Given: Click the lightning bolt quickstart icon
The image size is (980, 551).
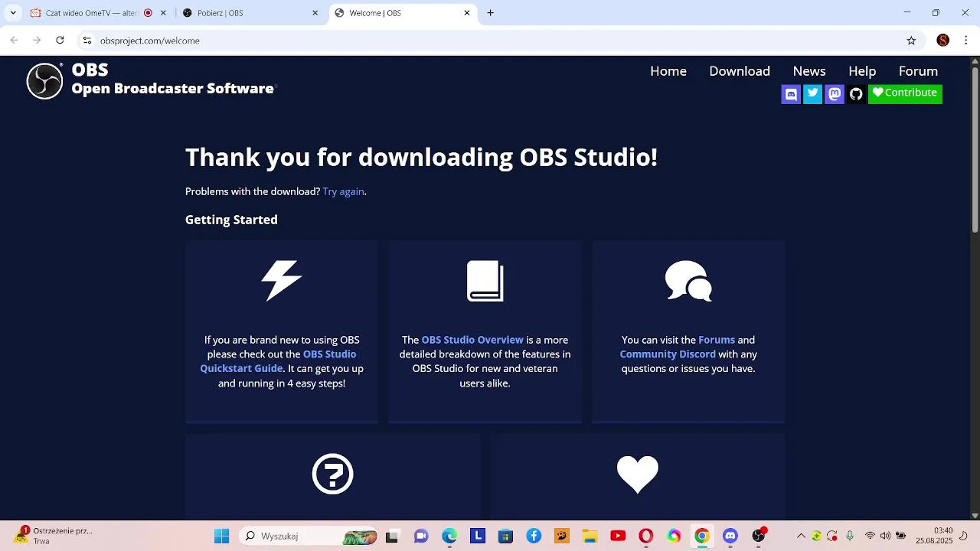Looking at the screenshot, I should coord(282,281).
